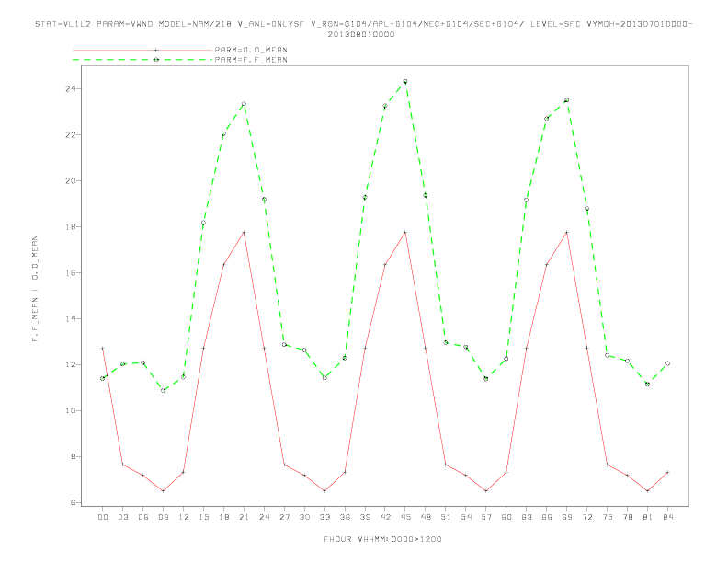
Task: Click x-axis tick label 27
Action: (x=284, y=517)
